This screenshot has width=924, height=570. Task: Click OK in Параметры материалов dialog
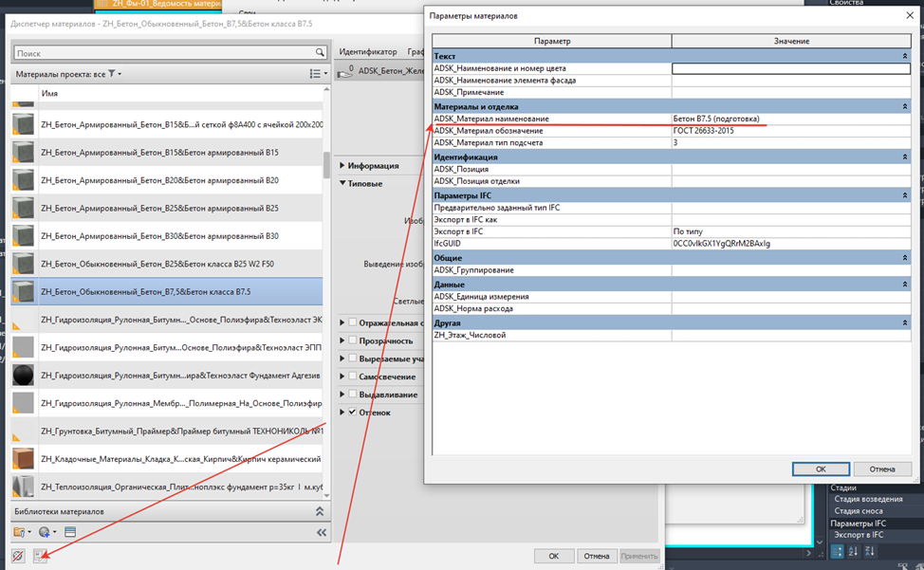click(821, 469)
